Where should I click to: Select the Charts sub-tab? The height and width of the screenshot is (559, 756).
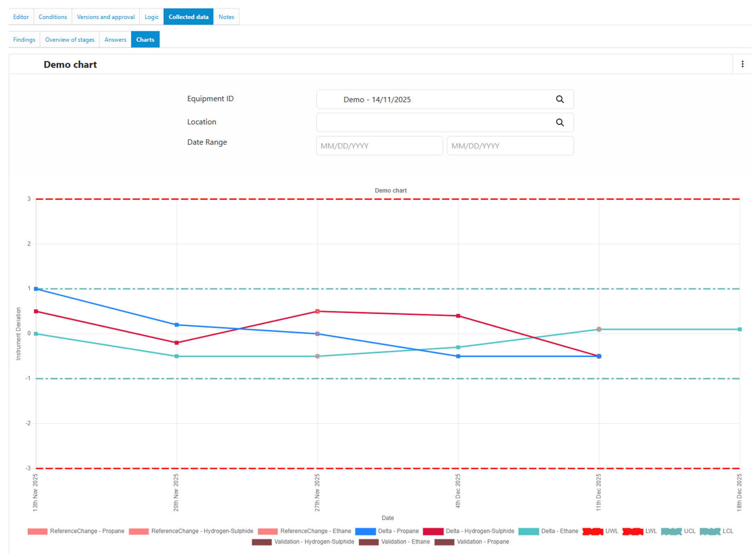[145, 40]
